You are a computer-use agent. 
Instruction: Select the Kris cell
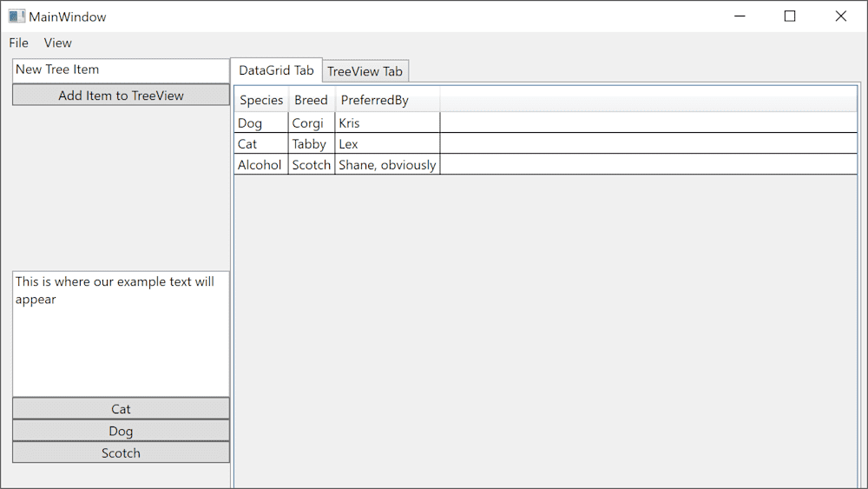387,123
